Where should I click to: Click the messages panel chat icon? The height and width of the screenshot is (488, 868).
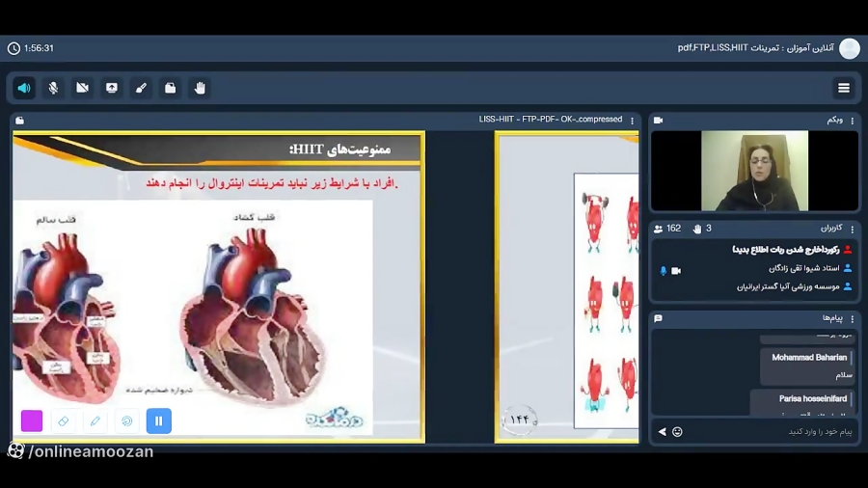pos(658,318)
